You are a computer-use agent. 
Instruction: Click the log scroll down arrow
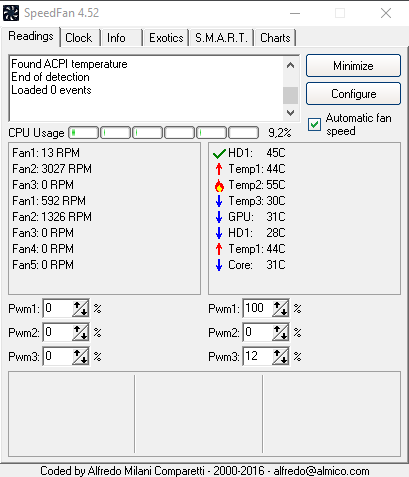click(x=290, y=113)
